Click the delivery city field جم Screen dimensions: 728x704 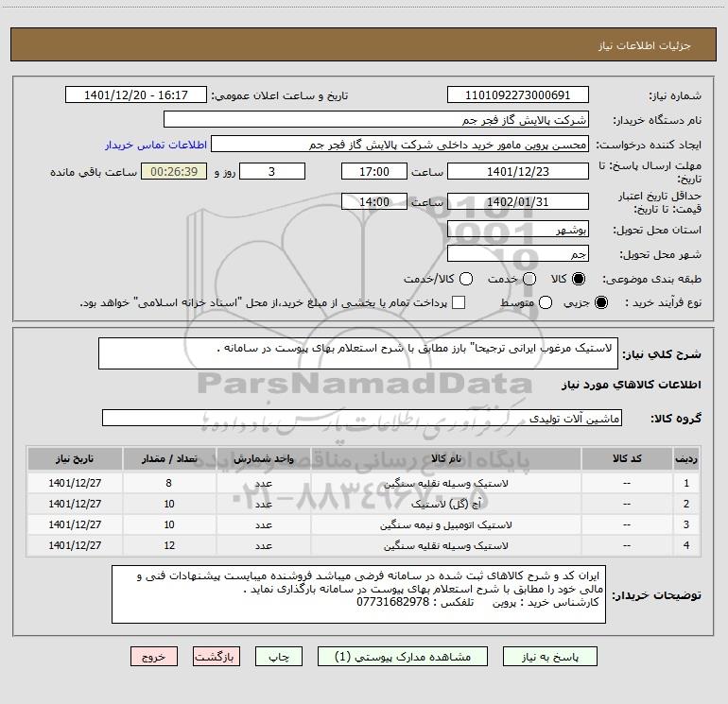click(518, 254)
